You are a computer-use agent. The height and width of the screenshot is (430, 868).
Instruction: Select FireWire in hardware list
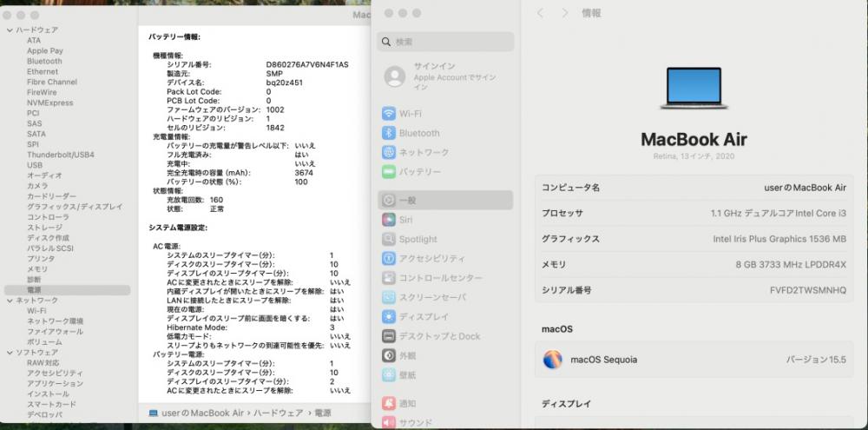pos(42,93)
